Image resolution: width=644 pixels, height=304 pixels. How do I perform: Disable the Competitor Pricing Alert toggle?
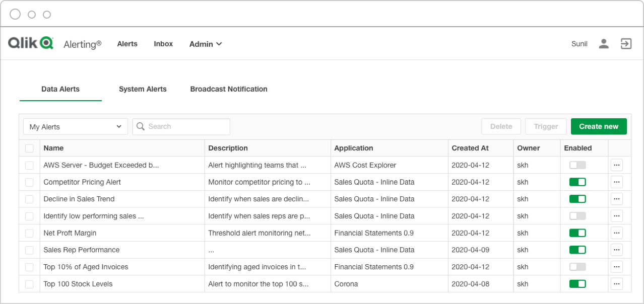[577, 182]
